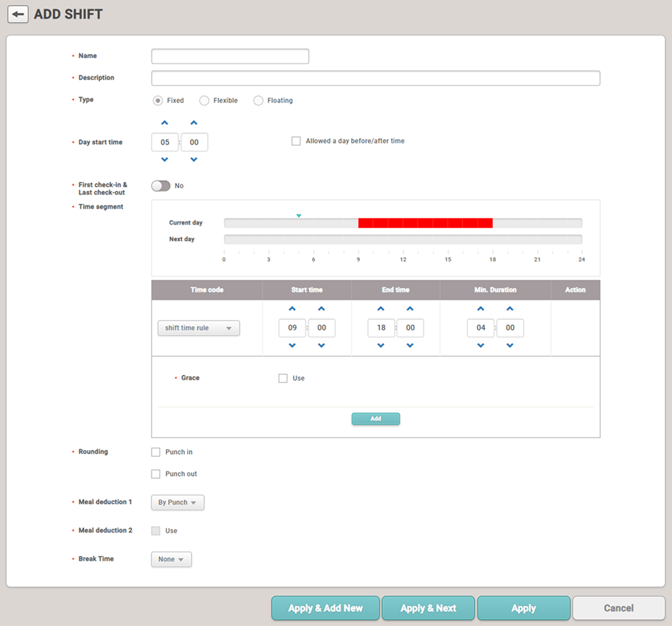672x626 pixels.
Task: Increase the Start time hour value
Action: click(x=292, y=309)
